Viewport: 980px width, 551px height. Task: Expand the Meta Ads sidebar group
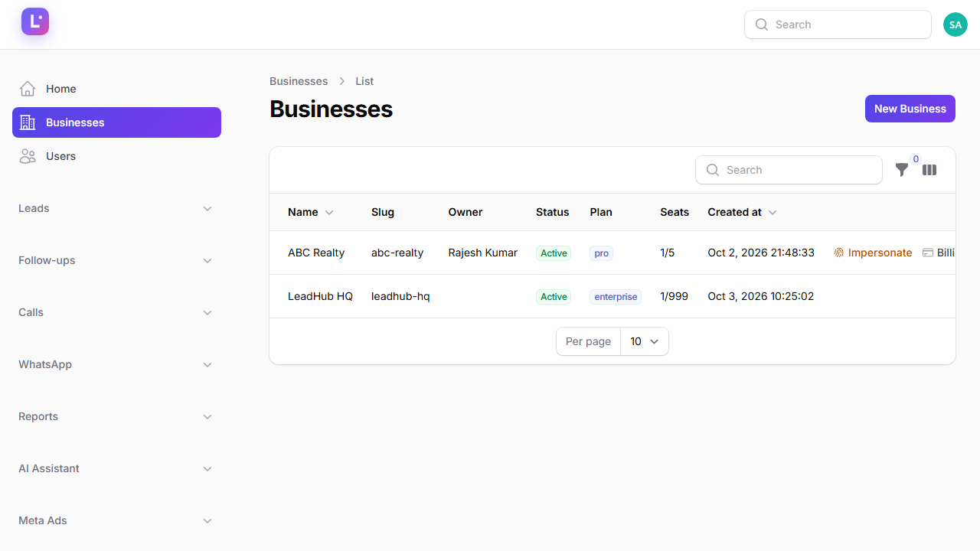pos(116,520)
